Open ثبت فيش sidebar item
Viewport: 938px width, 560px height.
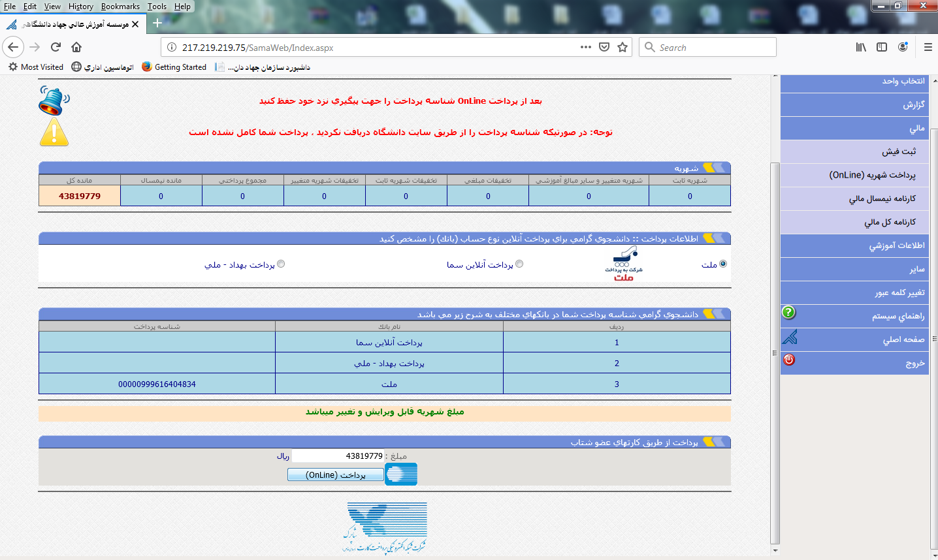click(854, 151)
